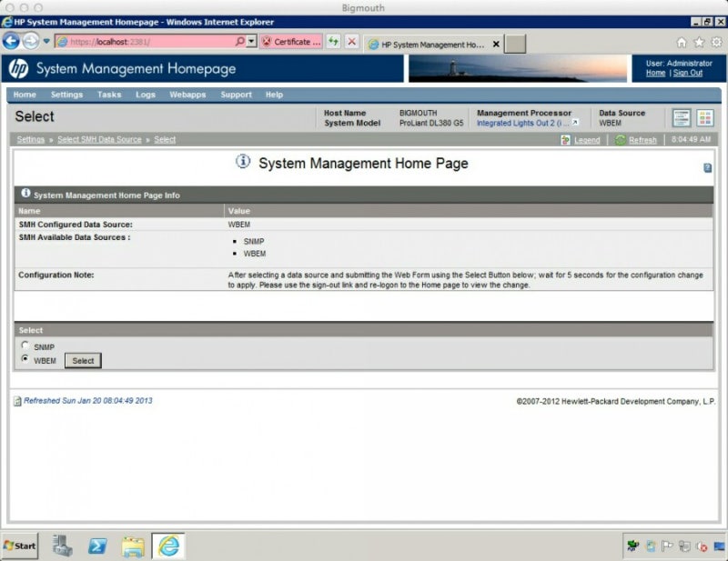
Task: Click the HP logo icon
Action: pos(17,66)
